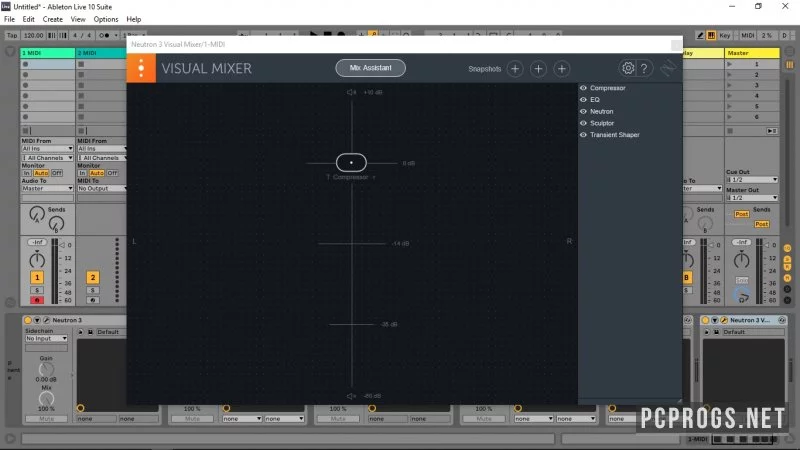The image size is (800, 450).
Task: Add the second snapshot plus button
Action: (538, 69)
